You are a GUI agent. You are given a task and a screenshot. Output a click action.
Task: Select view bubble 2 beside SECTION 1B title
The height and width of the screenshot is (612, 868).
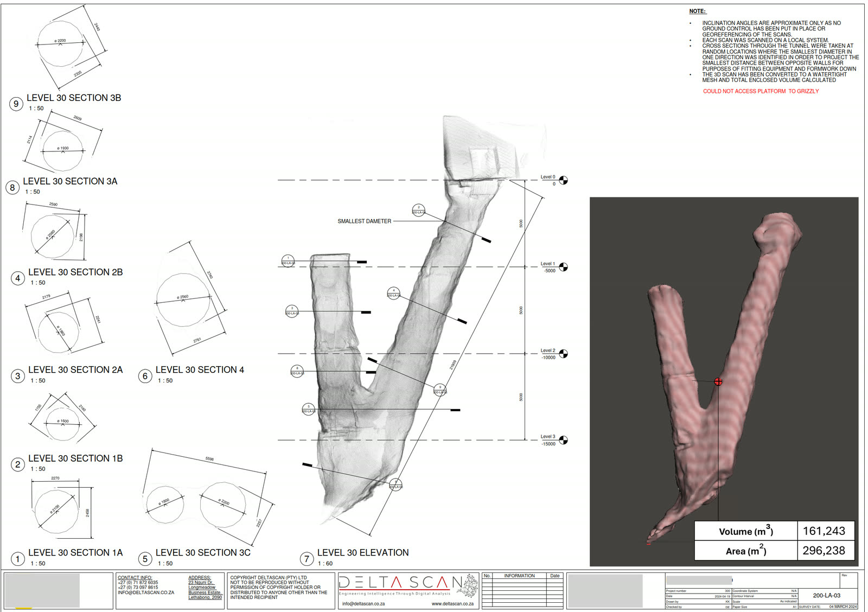pyautogui.click(x=18, y=464)
